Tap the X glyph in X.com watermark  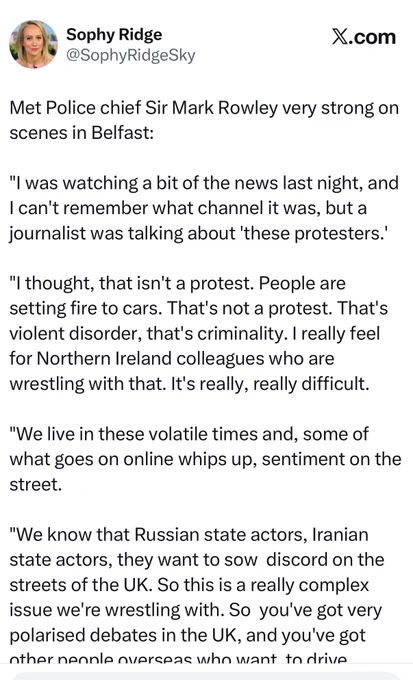coord(340,37)
